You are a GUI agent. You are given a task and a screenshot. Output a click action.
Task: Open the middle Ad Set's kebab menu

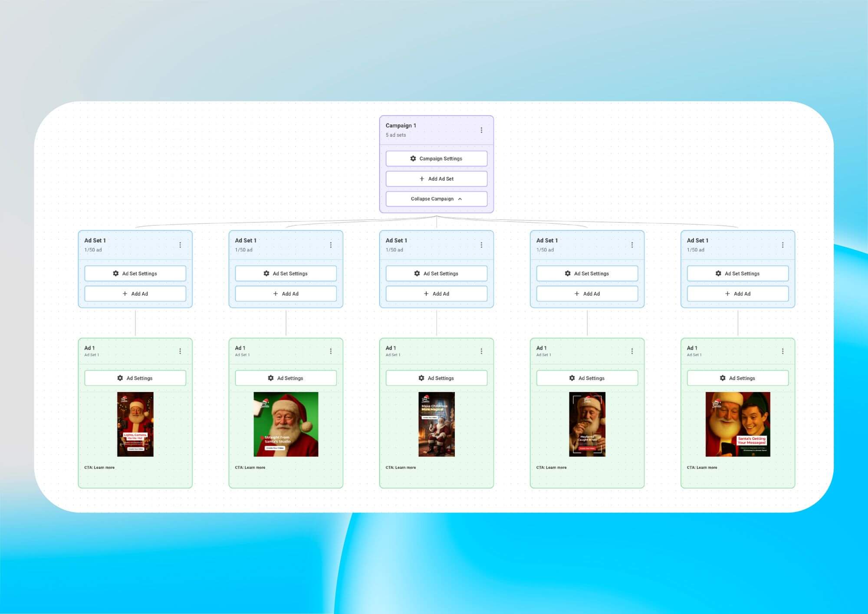coord(481,245)
